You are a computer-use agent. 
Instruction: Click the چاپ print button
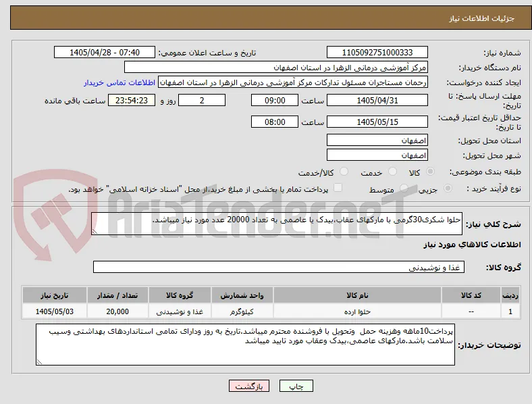296,386
